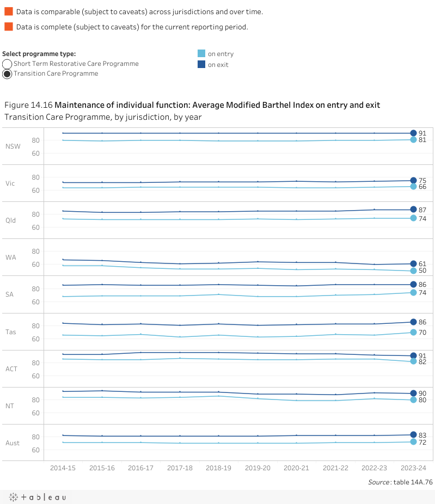Highlight the 'on entry' legend label
Screen dimensions: 435x504
pyautogui.click(x=220, y=54)
